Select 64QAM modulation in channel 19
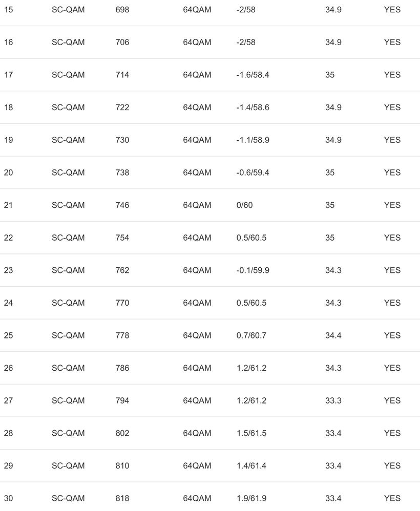This screenshot has width=420, height=511. 197,140
